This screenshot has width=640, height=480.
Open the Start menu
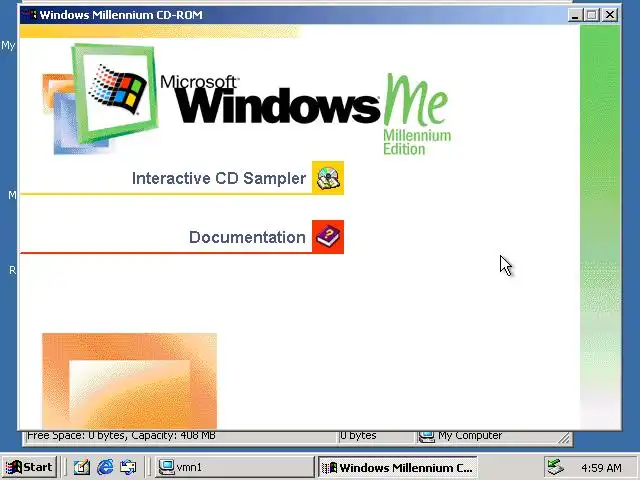(29, 467)
